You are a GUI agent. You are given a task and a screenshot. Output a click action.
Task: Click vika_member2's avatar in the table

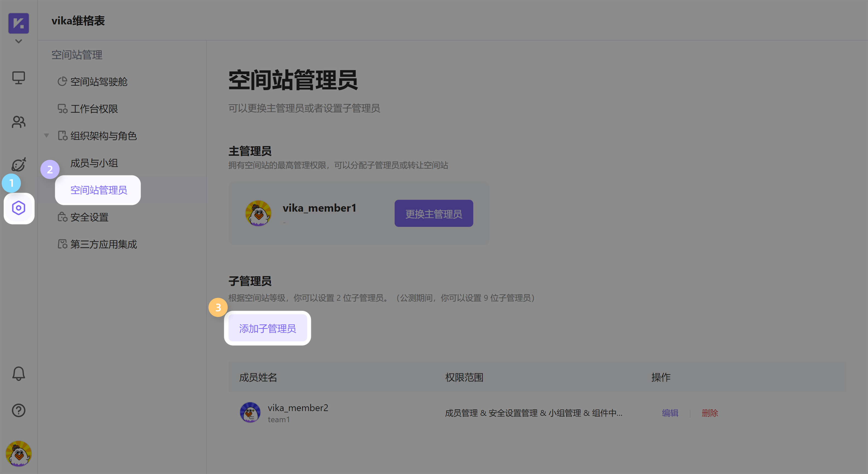[250, 412]
